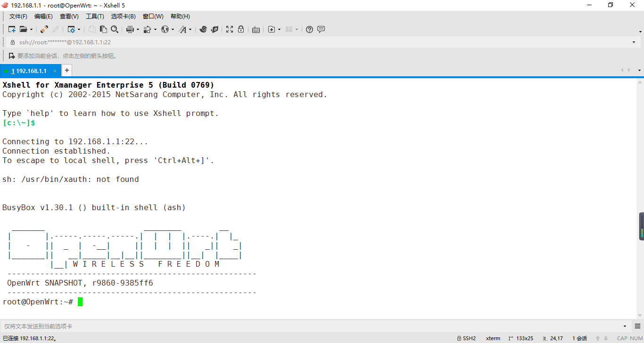The height and width of the screenshot is (343, 644).
Task: Expand the address bar history dropdown
Action: [x=634, y=42]
